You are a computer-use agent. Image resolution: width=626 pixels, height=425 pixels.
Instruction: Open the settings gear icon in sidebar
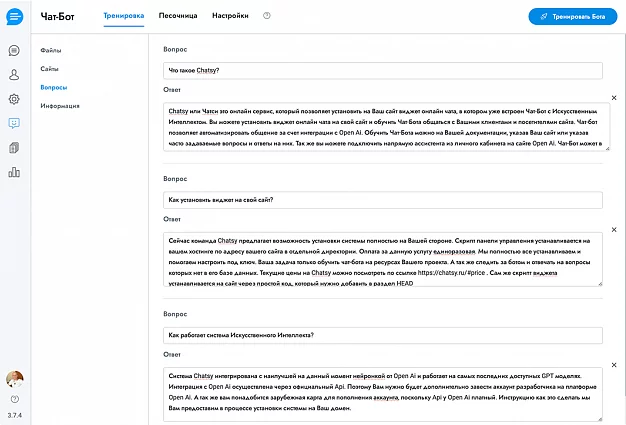point(14,99)
